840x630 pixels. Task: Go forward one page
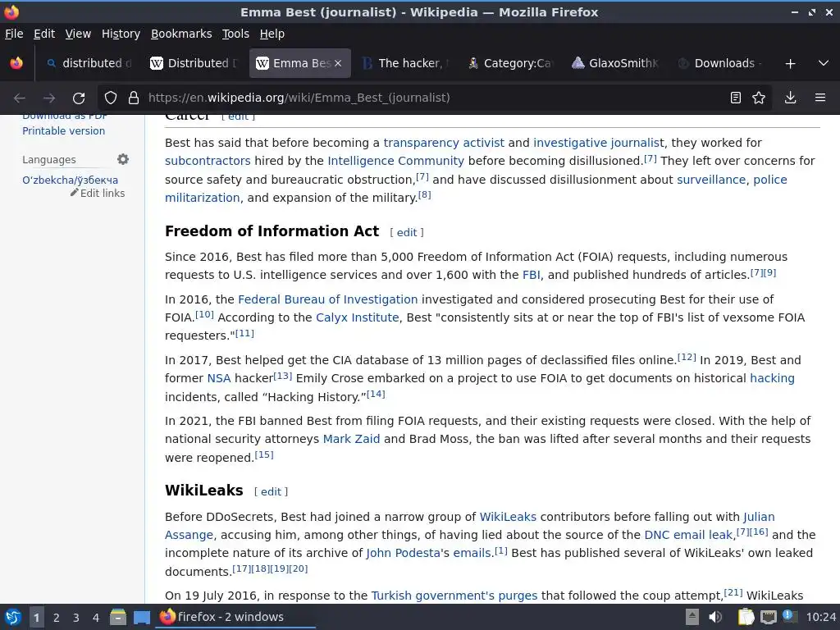click(49, 98)
